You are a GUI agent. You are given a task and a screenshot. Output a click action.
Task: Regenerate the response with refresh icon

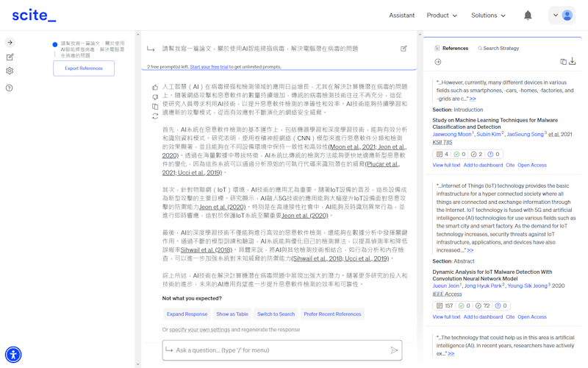coord(155,116)
